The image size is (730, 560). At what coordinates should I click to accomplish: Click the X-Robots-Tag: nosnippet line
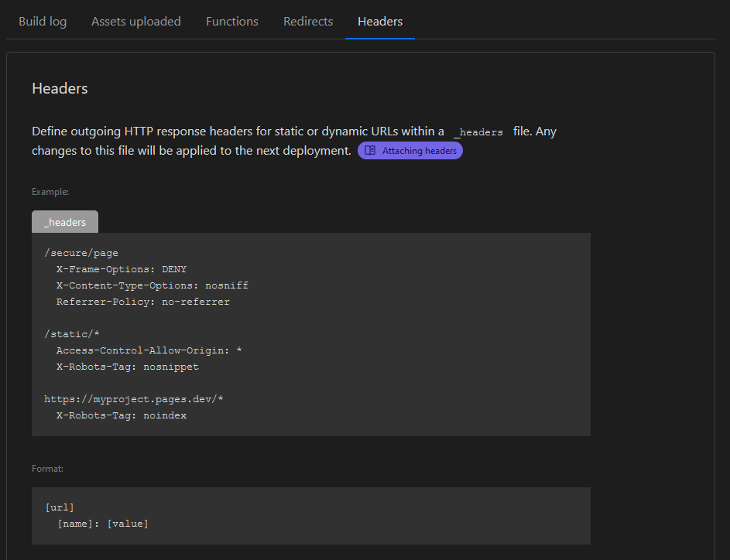pyautogui.click(x=128, y=367)
